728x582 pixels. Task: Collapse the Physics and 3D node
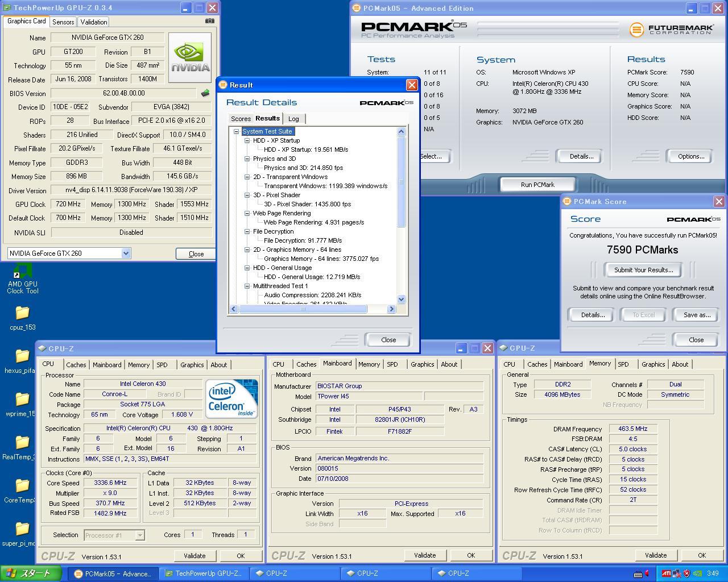coord(247,159)
